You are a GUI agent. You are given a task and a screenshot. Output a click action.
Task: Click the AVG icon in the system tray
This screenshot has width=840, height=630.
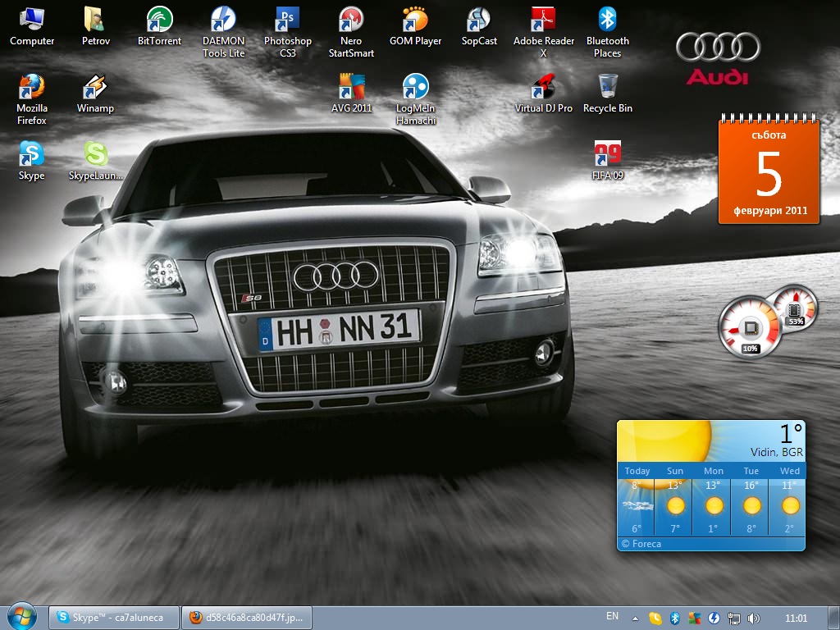click(694, 619)
